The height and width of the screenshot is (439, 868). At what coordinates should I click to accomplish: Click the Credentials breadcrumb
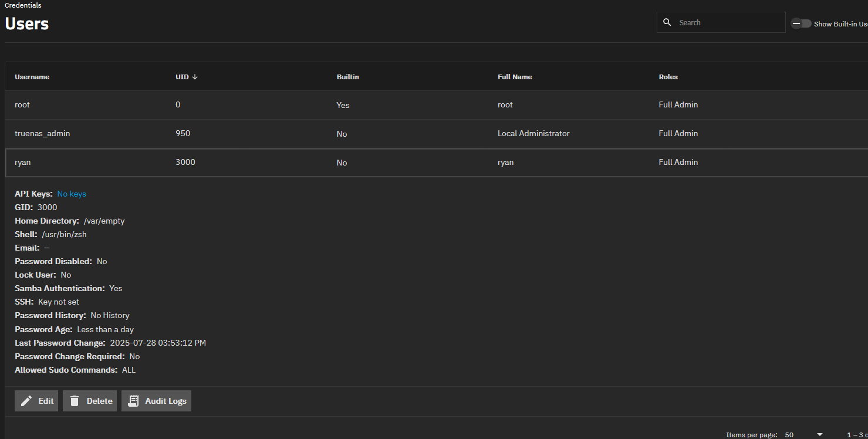[x=23, y=5]
